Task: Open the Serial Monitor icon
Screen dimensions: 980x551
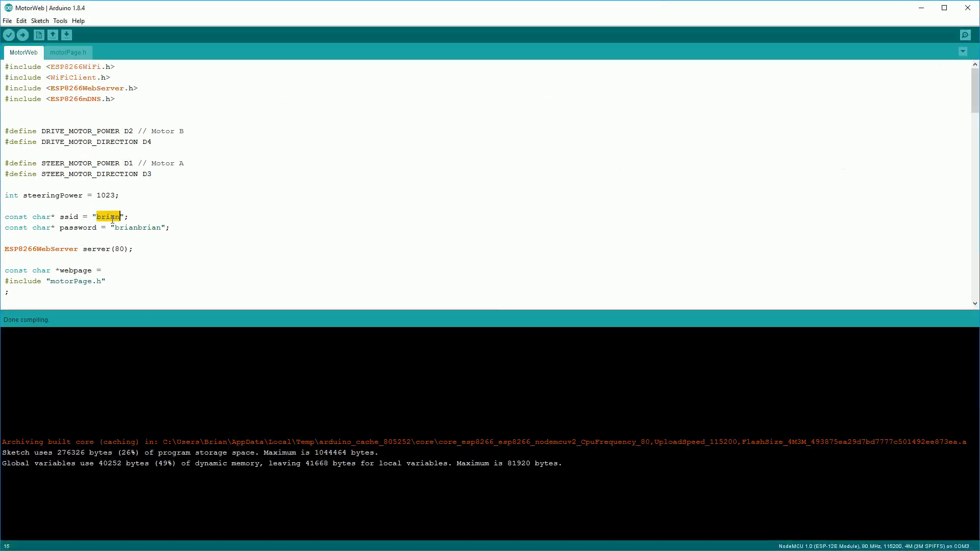Action: click(965, 35)
